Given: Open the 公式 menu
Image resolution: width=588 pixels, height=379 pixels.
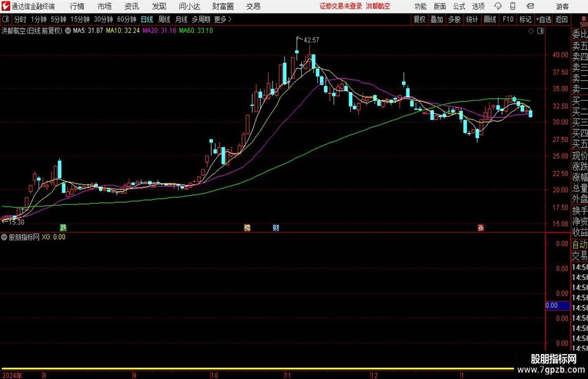Looking at the screenshot, I should (459, 6).
